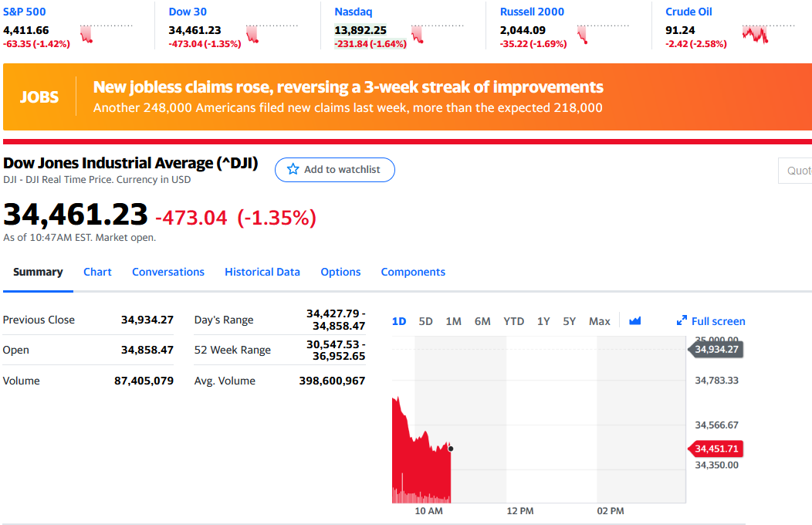Open the Crude Oil sparkline chart
The width and height of the screenshot is (812, 525).
click(x=768, y=34)
